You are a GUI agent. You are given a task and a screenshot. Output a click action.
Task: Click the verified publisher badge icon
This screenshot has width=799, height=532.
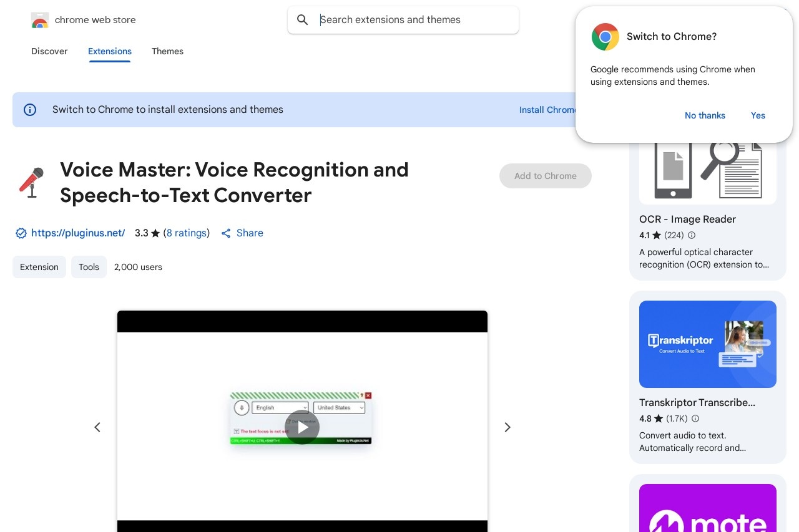click(x=21, y=233)
